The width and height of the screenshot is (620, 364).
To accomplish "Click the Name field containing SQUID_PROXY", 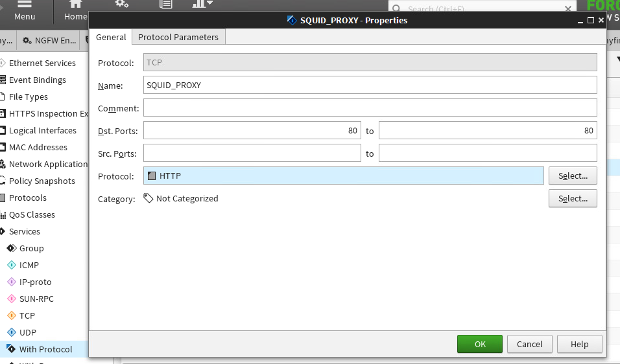I will (x=370, y=85).
